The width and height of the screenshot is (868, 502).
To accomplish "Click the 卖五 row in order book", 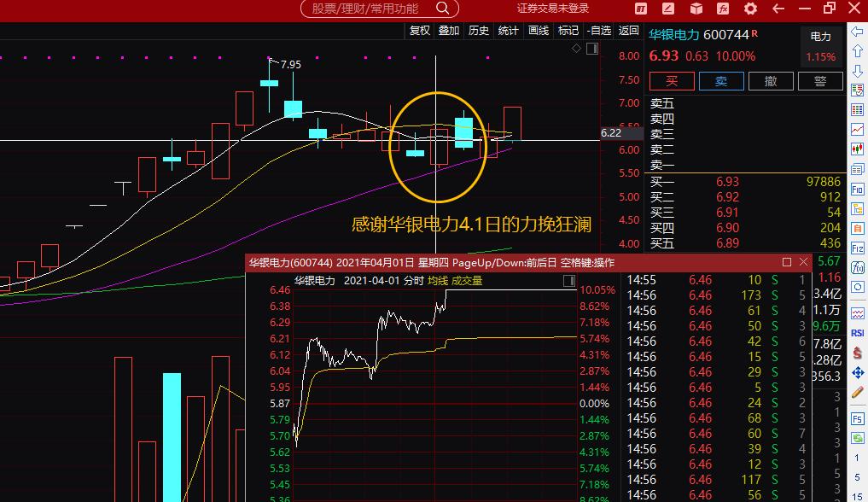I will tap(745, 103).
